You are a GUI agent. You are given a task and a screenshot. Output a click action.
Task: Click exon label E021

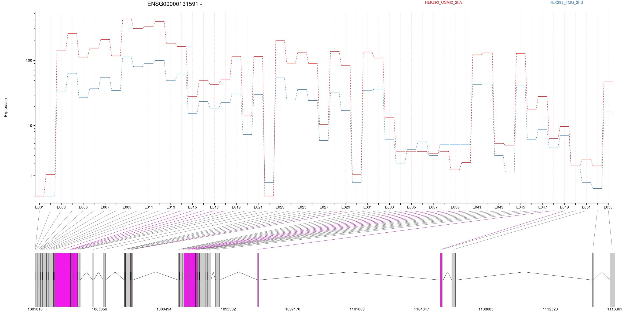pyautogui.click(x=258, y=207)
